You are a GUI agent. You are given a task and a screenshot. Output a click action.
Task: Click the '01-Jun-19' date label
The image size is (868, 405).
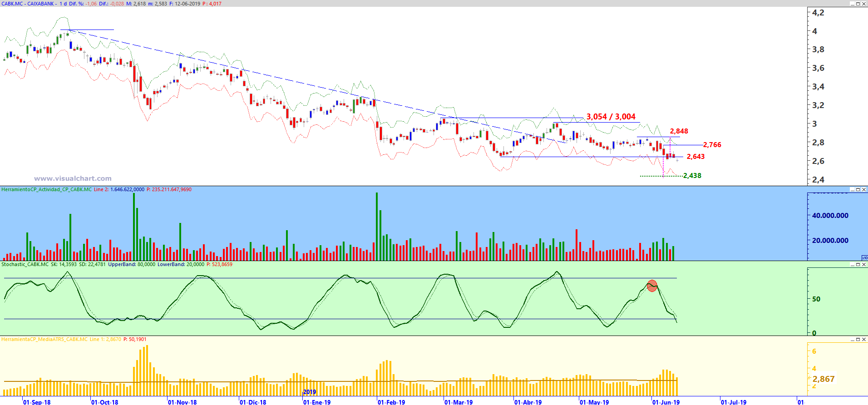(x=666, y=402)
